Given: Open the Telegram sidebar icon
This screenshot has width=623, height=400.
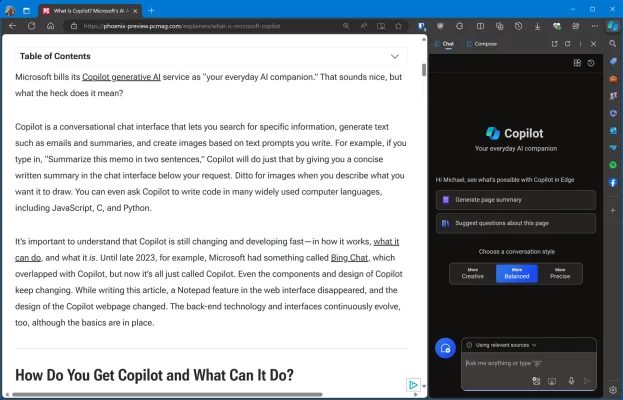Looking at the screenshot, I should [613, 148].
